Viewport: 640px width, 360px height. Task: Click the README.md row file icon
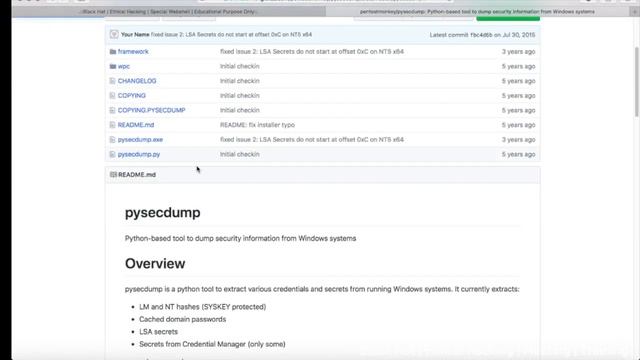tap(112, 125)
